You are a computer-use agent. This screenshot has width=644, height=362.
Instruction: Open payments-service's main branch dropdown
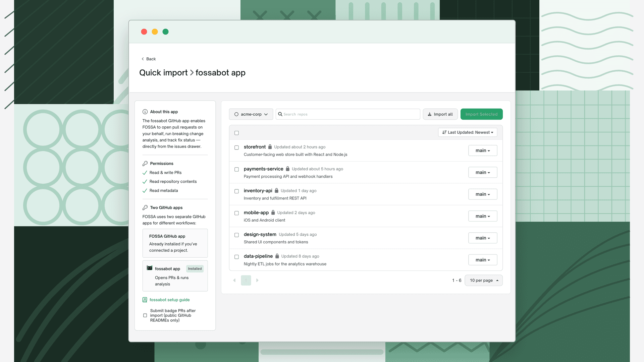(483, 172)
